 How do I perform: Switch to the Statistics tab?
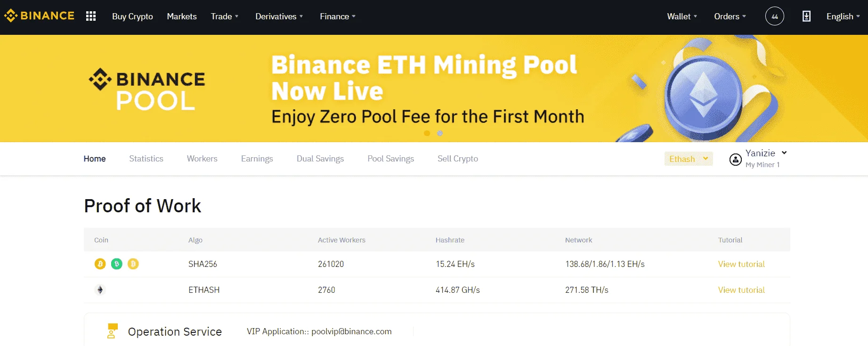click(x=146, y=159)
